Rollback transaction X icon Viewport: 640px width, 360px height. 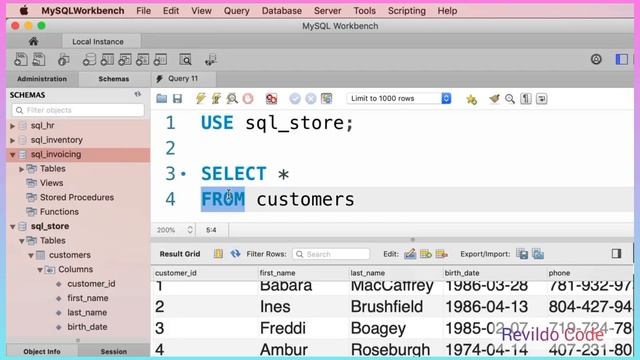tap(311, 98)
